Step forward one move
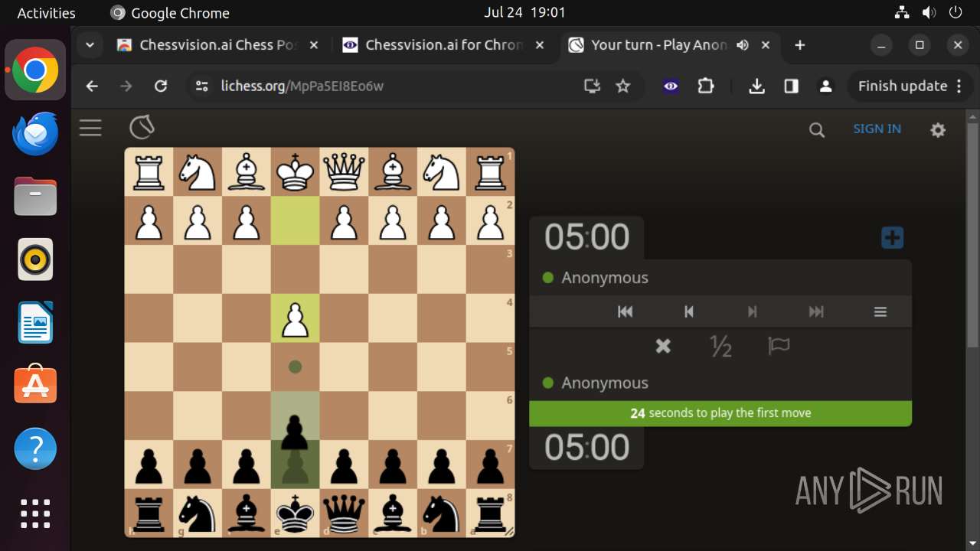Screen dimensions: 980x551 point(752,311)
